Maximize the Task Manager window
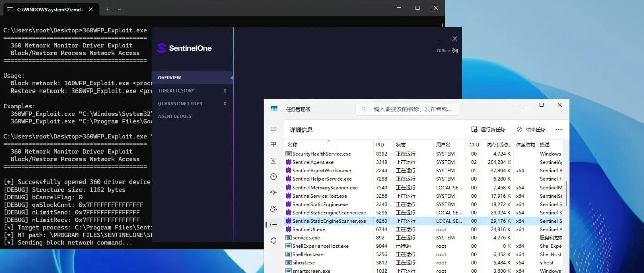The height and width of the screenshot is (273, 644). coord(541,105)
